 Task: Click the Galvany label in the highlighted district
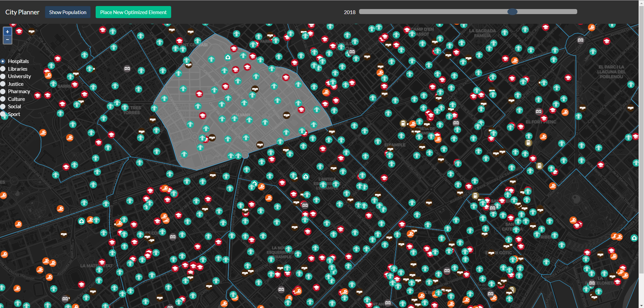242,115
